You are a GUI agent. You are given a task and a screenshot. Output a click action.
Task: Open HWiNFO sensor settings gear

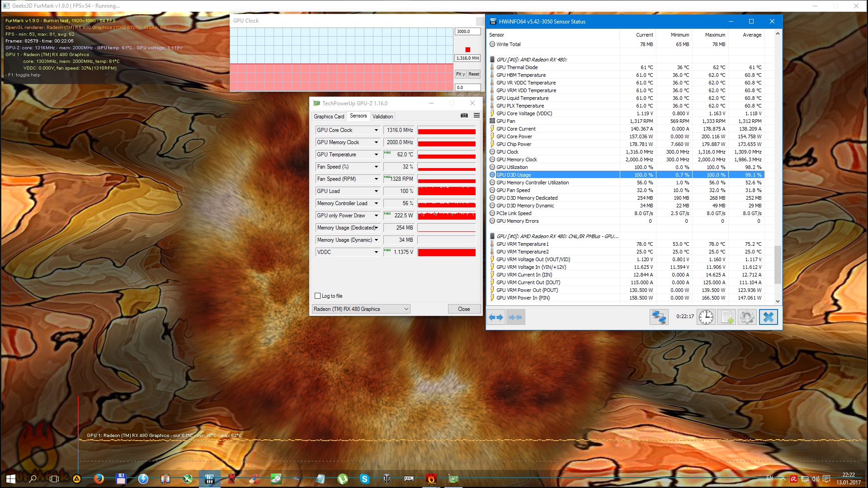tap(747, 317)
